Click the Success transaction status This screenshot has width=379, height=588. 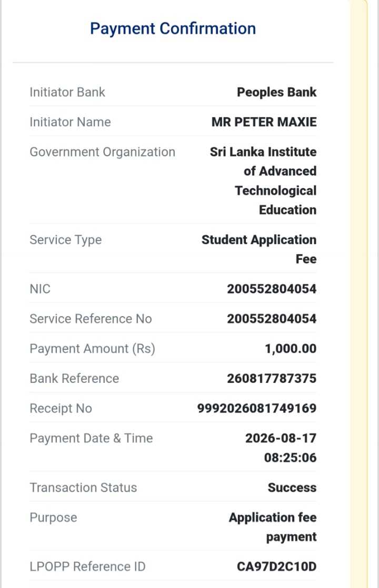pyautogui.click(x=292, y=488)
